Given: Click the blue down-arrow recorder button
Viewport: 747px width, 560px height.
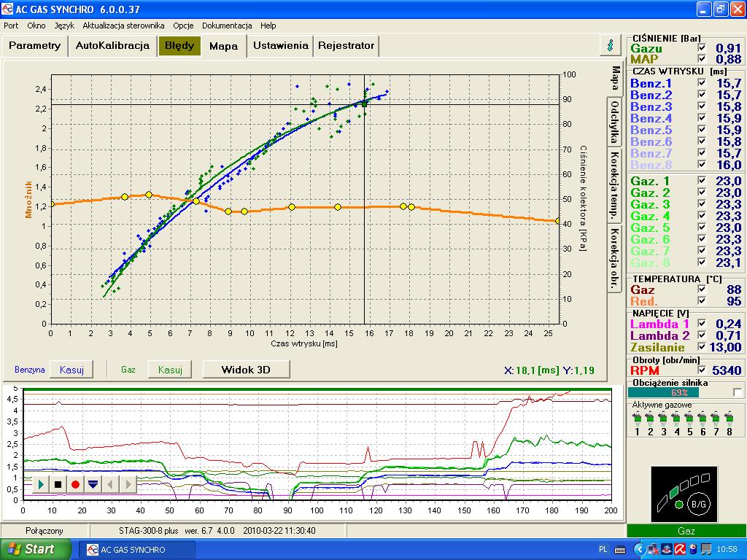Looking at the screenshot, I should (93, 483).
